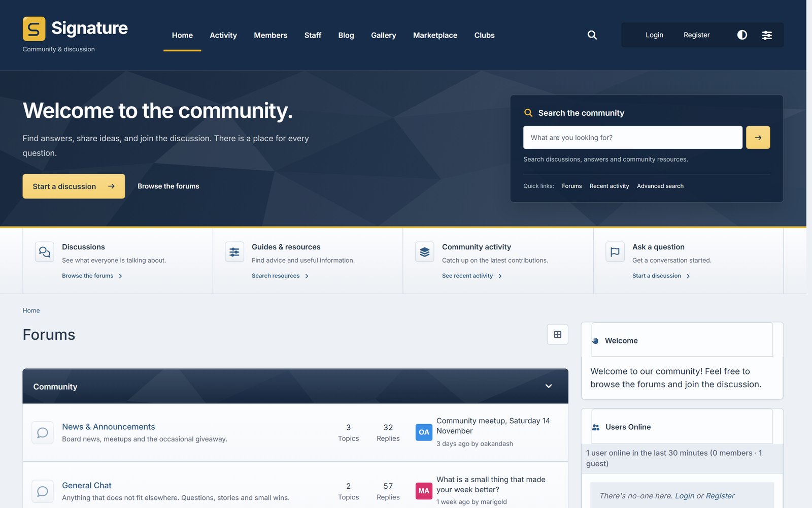Open the Clubs nav item
This screenshot has width=812, height=508.
point(485,35)
